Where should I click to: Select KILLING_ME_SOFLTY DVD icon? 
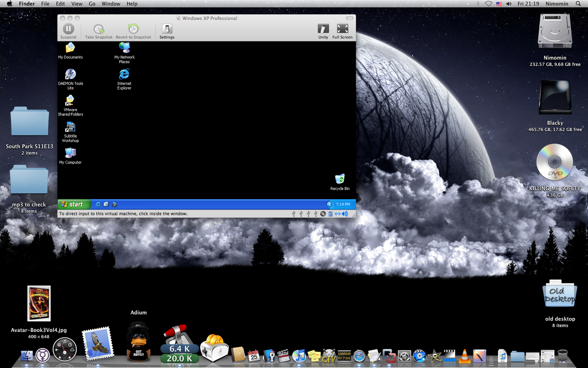point(555,162)
